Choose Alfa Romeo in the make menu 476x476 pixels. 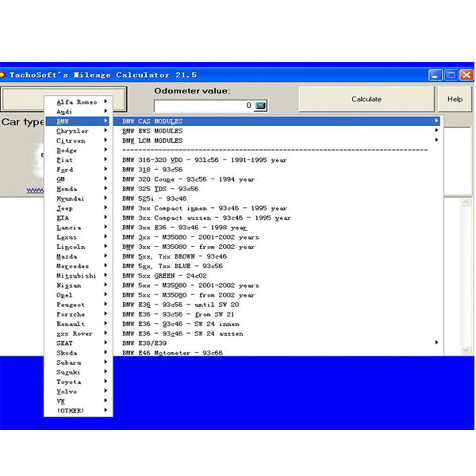[77, 102]
